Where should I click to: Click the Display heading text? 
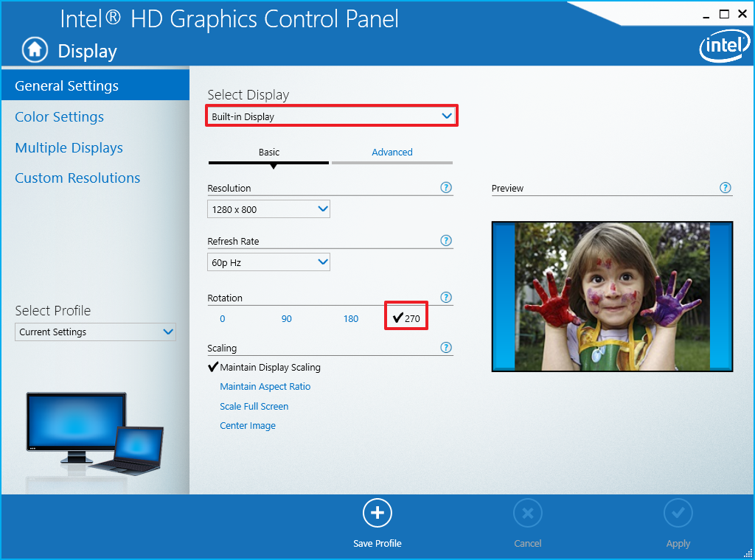[87, 51]
